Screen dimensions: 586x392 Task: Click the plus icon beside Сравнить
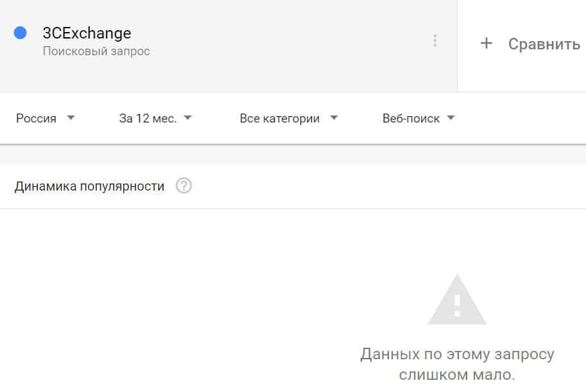pos(487,44)
